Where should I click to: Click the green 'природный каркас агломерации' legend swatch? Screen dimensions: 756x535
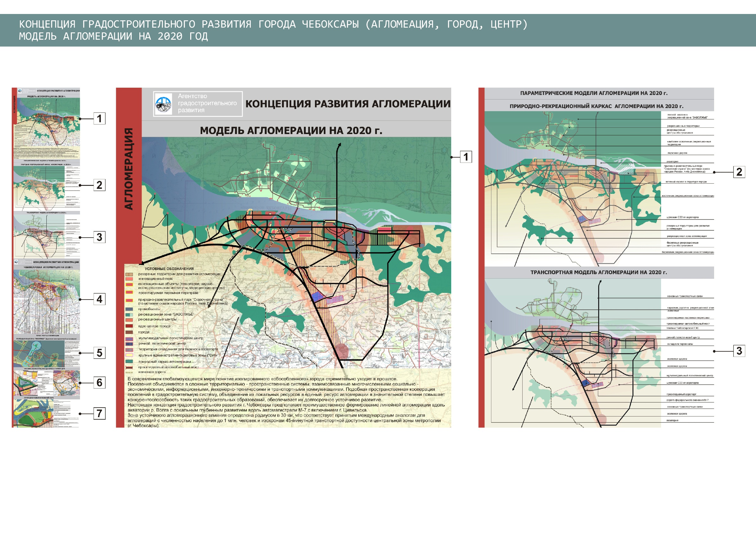129,362
